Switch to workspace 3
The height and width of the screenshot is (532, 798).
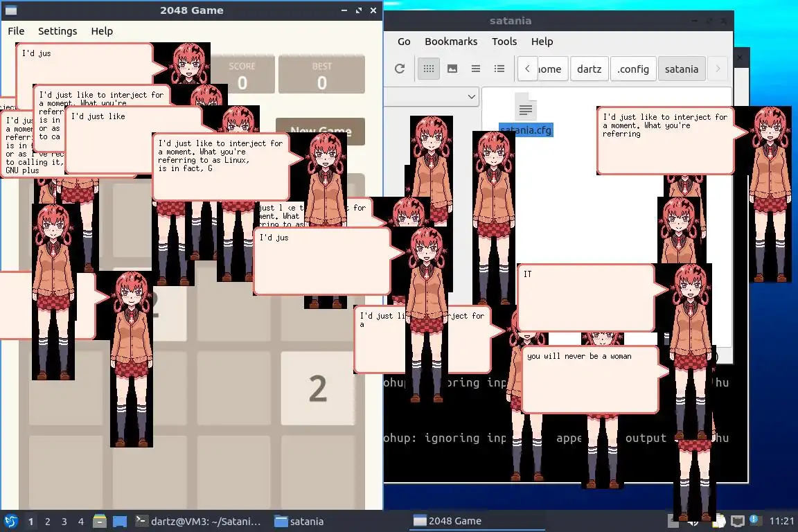click(x=64, y=522)
